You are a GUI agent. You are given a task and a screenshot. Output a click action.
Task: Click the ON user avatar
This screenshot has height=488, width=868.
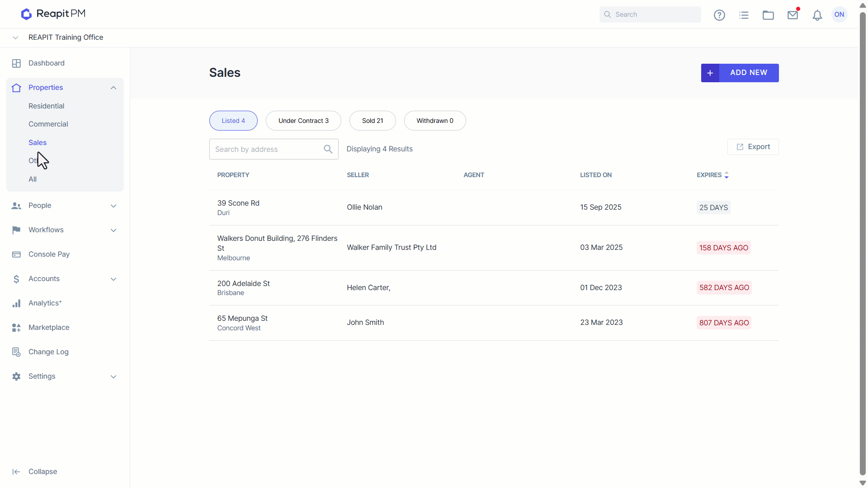839,14
